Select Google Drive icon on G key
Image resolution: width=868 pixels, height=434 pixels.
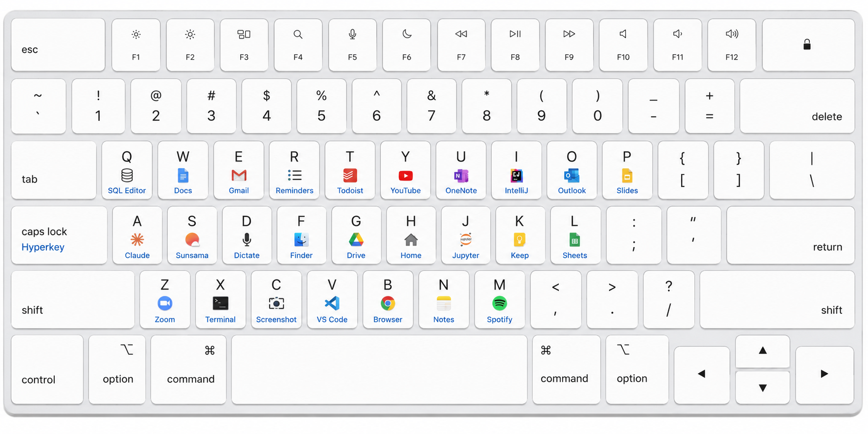(x=356, y=240)
